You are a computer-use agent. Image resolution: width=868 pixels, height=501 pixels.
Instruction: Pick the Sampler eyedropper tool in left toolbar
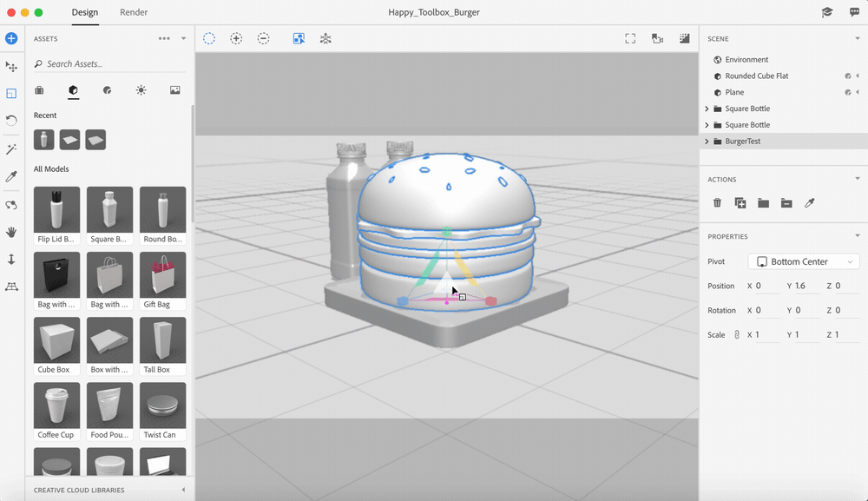coord(11,177)
